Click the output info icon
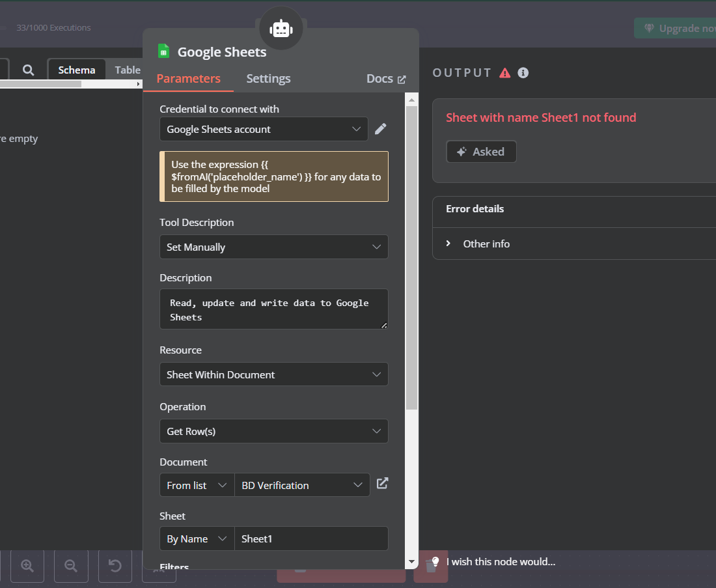 (x=523, y=73)
